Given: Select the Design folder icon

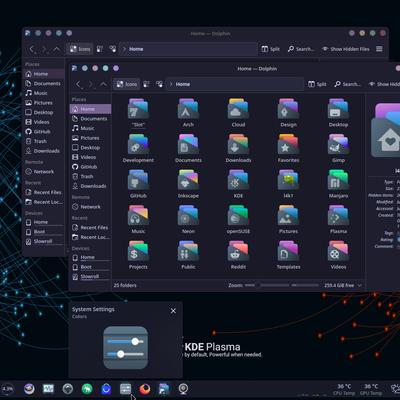Looking at the screenshot, I should 288,109.
